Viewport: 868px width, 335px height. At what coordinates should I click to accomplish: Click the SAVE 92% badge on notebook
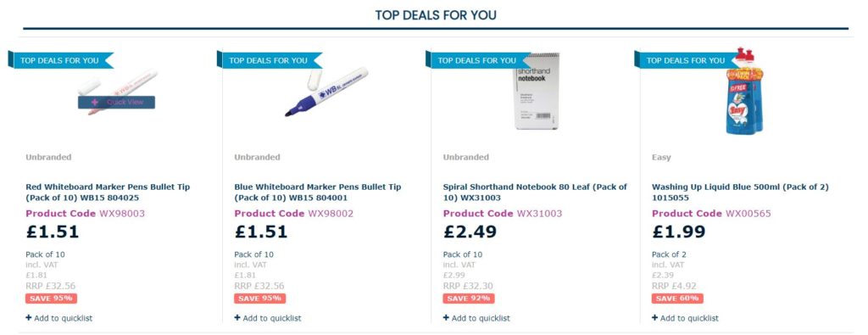pos(468,299)
